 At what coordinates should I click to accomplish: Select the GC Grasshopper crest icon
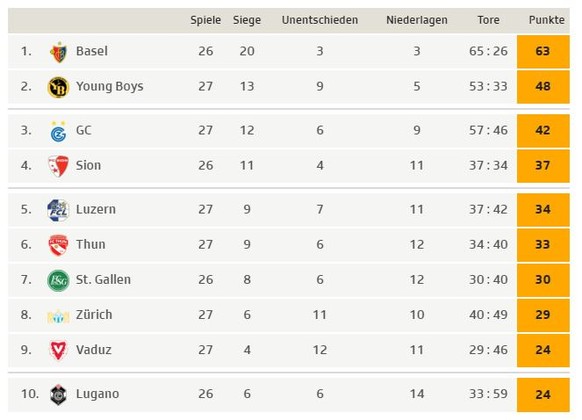(59, 131)
